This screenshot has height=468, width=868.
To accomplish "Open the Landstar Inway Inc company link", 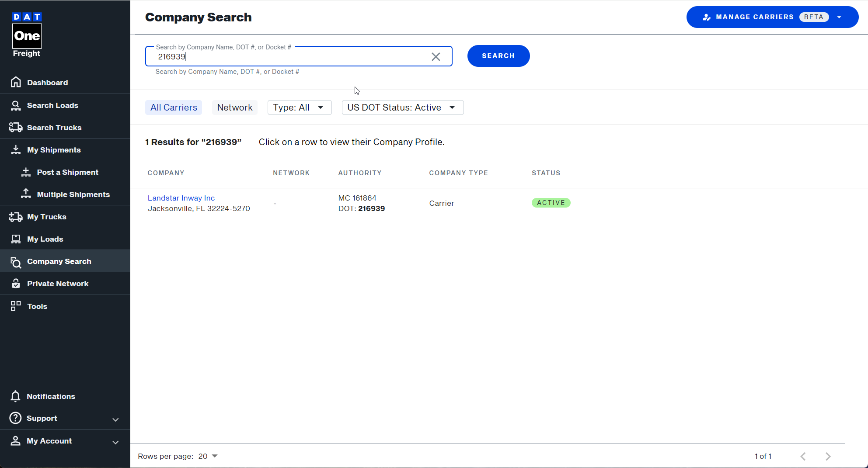I will coord(181,198).
